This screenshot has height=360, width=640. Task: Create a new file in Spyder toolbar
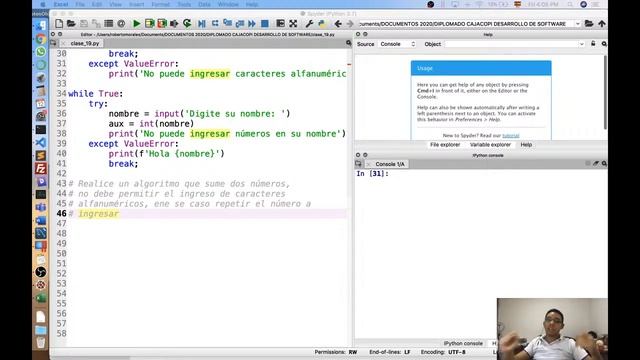[x=59, y=24]
